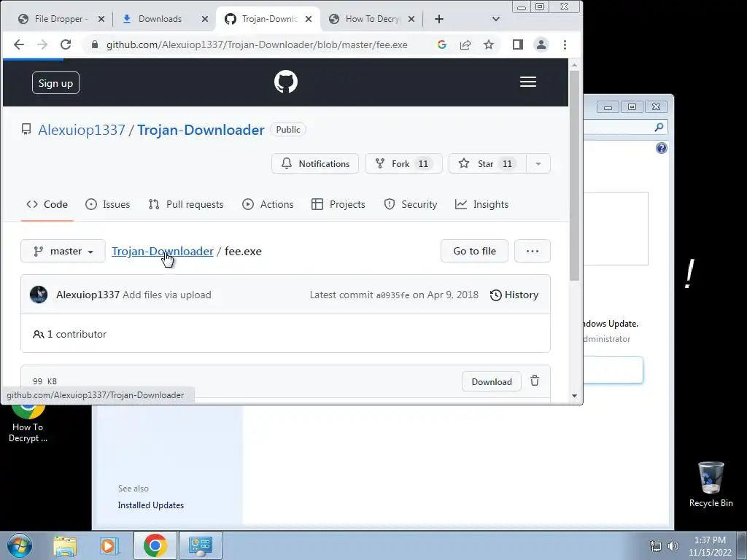Open Windows Explorer from taskbar
The image size is (747, 560).
coord(65,545)
